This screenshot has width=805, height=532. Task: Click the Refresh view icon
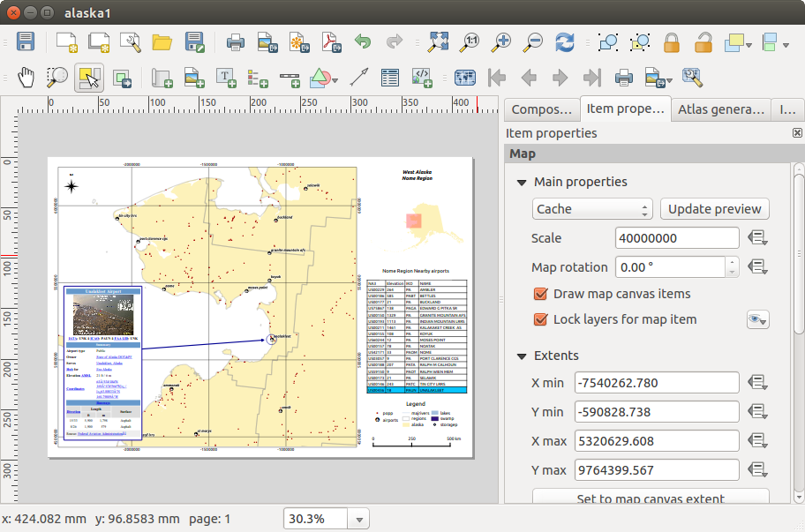coord(565,41)
